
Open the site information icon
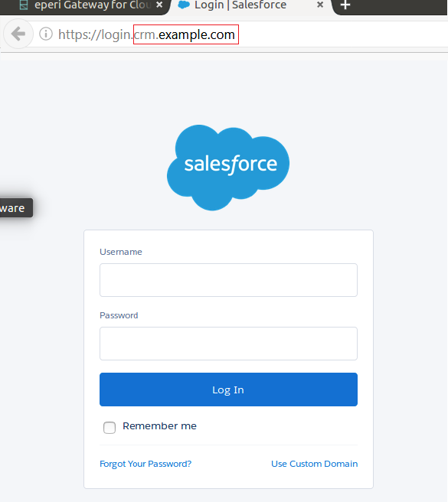(x=46, y=34)
